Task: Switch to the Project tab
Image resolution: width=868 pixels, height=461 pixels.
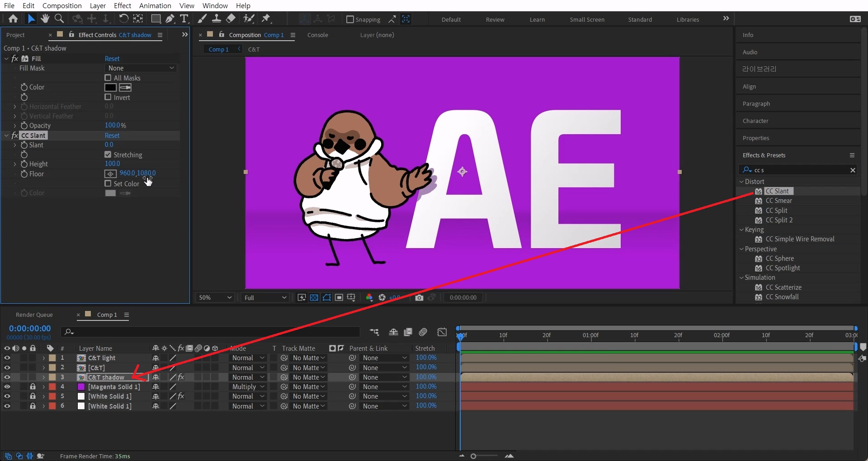Action: point(15,35)
